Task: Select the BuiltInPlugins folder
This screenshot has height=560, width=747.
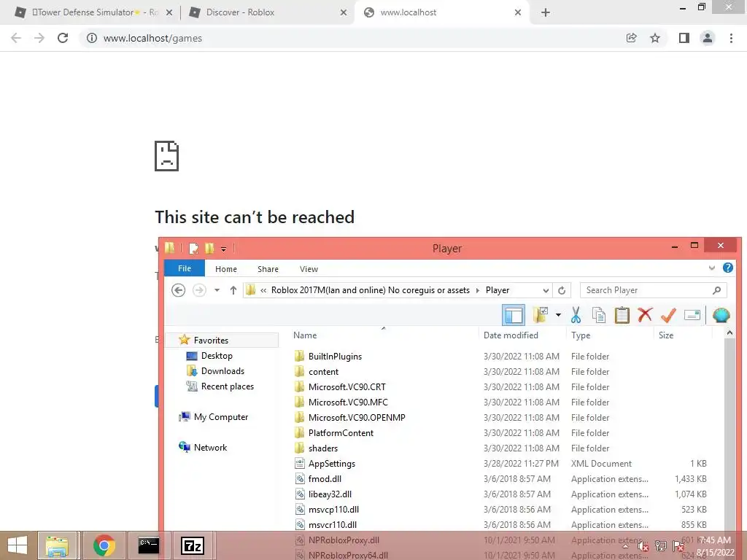Action: point(335,356)
